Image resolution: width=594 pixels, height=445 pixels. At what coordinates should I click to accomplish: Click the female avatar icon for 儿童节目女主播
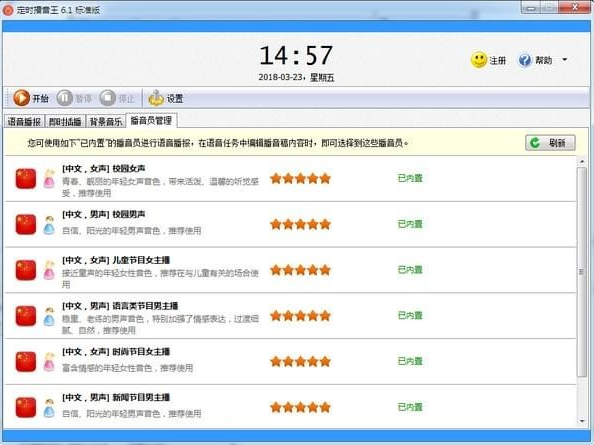pos(49,270)
